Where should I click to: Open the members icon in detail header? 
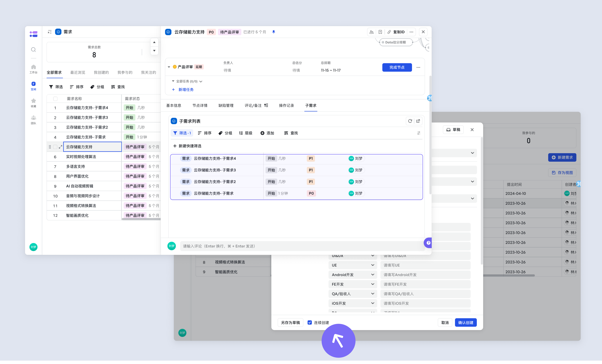click(372, 32)
